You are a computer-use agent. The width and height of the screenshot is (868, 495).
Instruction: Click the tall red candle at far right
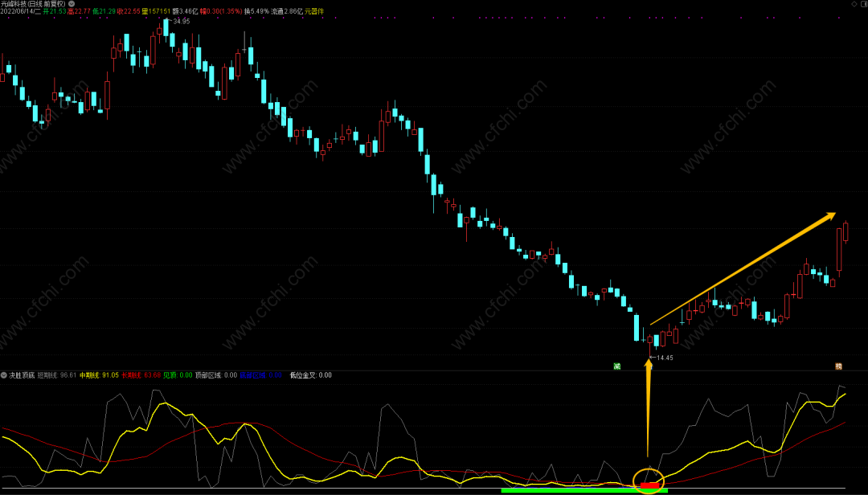(x=839, y=249)
